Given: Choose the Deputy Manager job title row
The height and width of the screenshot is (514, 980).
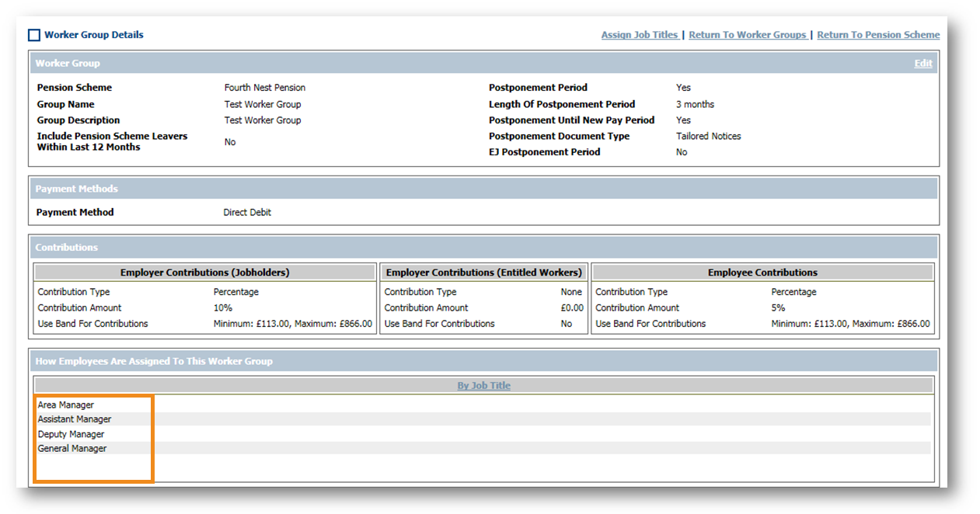Looking at the screenshot, I should pos(71,434).
